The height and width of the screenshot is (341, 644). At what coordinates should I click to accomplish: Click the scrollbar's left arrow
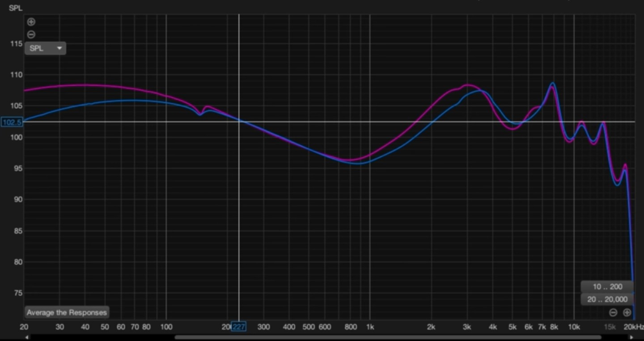(x=27, y=337)
